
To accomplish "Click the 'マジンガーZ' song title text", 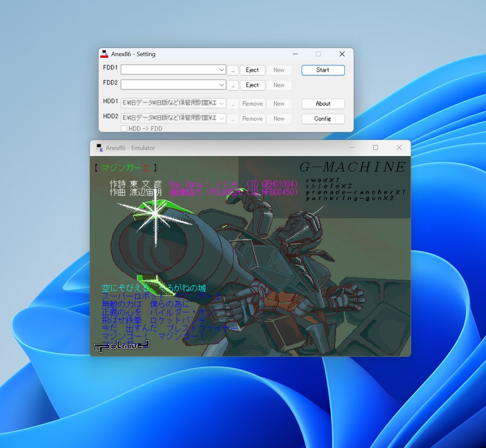I will 125,168.
